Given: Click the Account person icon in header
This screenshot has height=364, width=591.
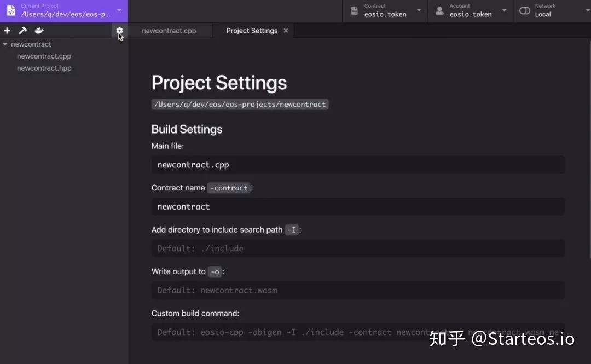Looking at the screenshot, I should (439, 11).
